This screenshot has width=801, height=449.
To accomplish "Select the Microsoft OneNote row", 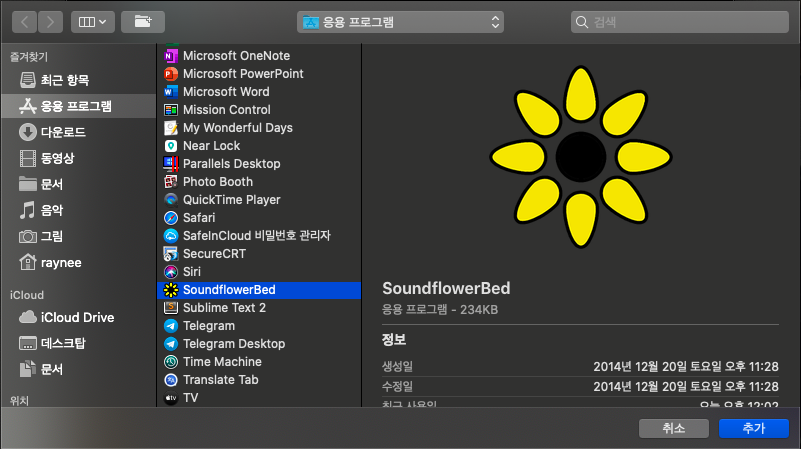I will (x=259, y=56).
